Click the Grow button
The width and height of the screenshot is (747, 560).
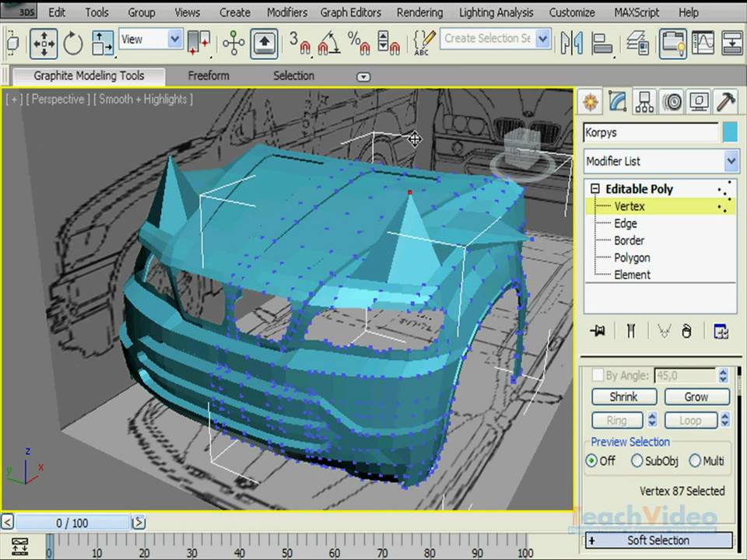(696, 397)
